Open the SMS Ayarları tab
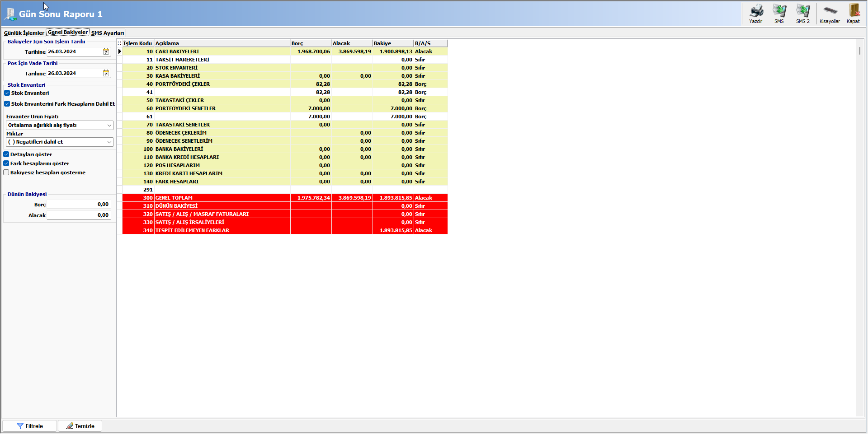Viewport: 868px width, 434px height. (108, 33)
